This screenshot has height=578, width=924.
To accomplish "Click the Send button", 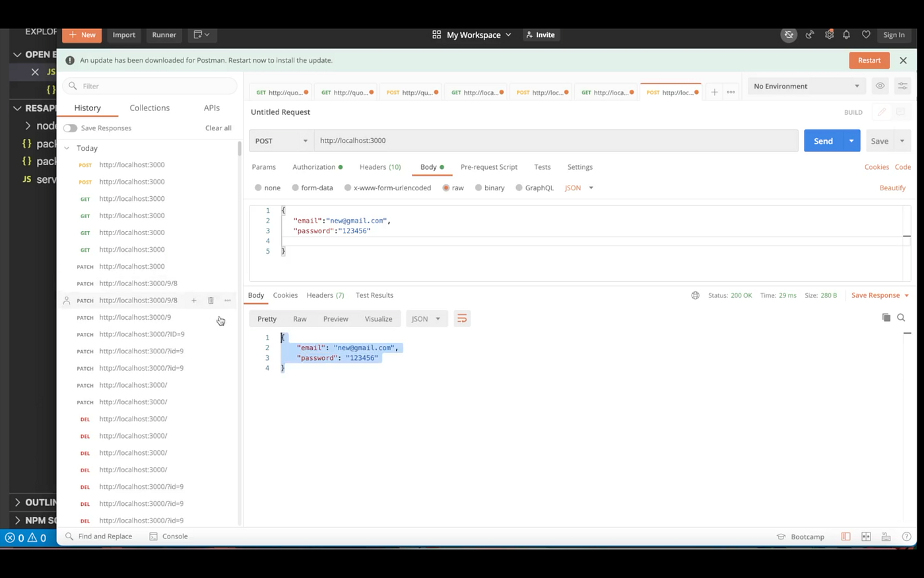I will [822, 140].
